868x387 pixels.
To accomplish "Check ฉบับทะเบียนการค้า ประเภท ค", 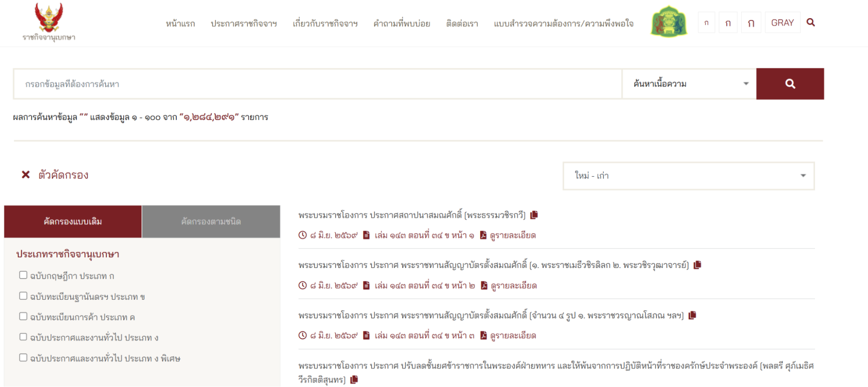I will (x=23, y=317).
